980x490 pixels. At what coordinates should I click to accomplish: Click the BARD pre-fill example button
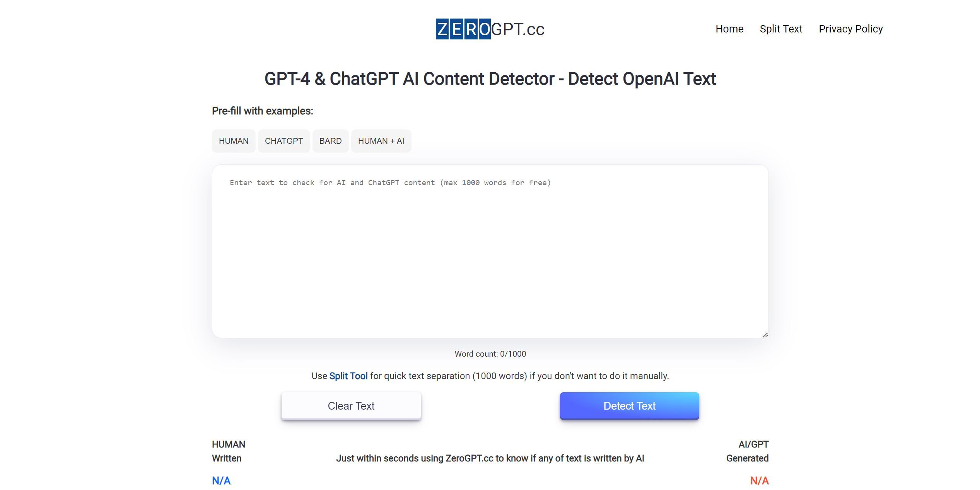point(330,140)
